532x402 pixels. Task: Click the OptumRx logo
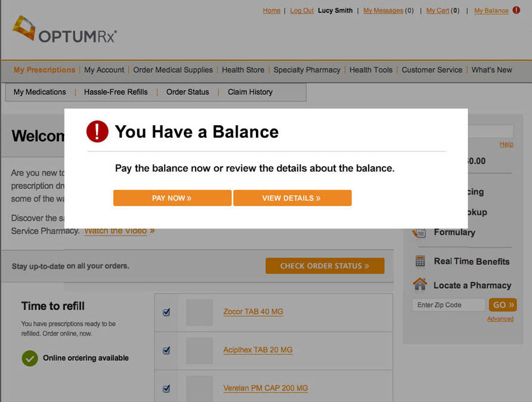pyautogui.click(x=64, y=31)
